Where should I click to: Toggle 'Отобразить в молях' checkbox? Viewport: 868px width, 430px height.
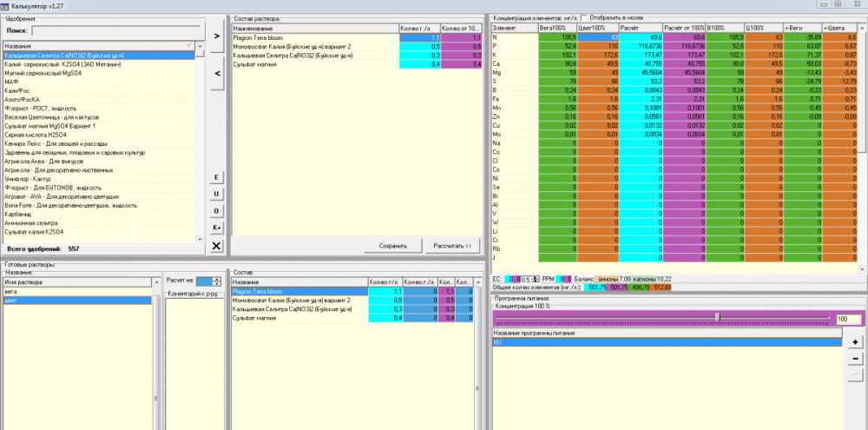584,17
